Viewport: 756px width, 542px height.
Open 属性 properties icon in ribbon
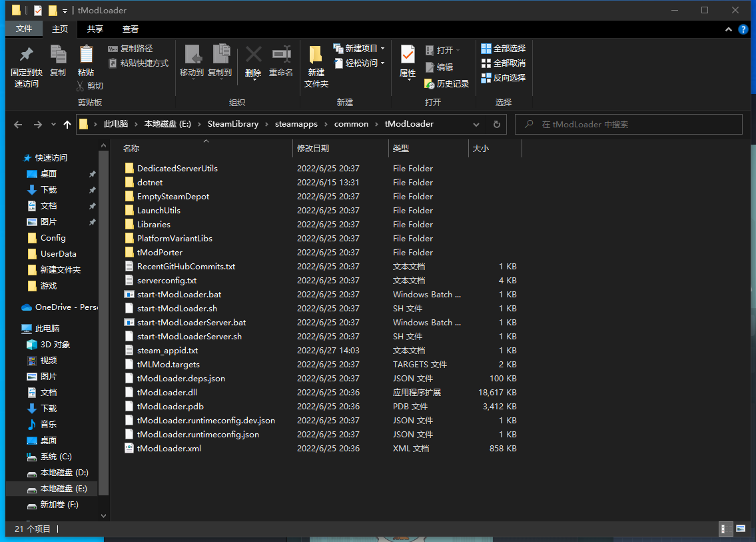coord(408,55)
